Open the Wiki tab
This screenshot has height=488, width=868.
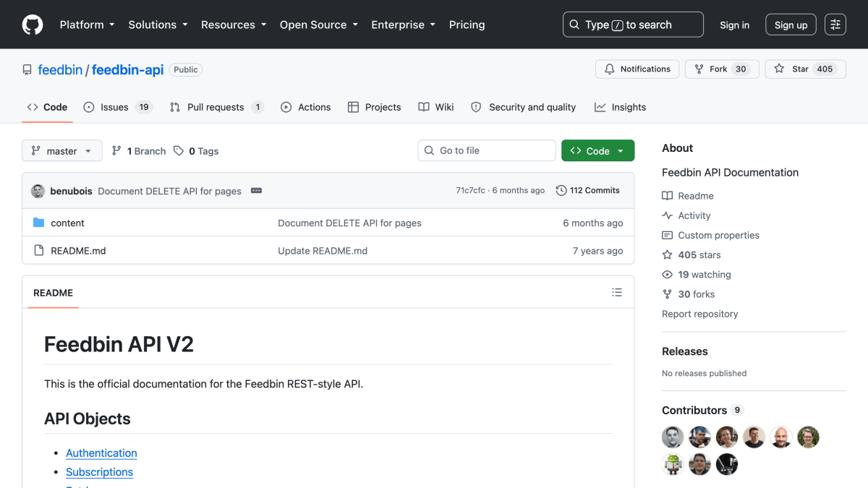[x=436, y=107]
